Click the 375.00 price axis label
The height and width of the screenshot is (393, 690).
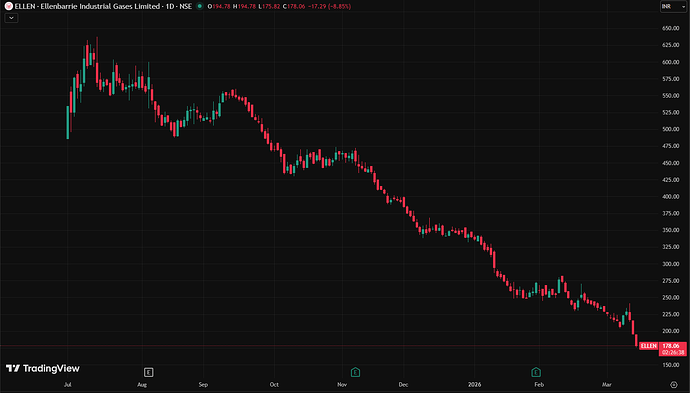pyautogui.click(x=671, y=213)
